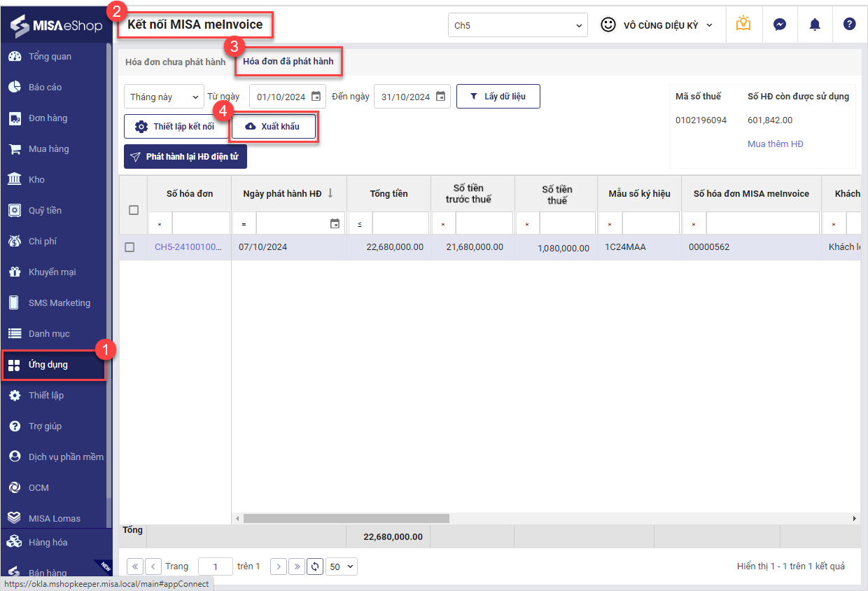Open the Ch5 branch dropdown

[517, 25]
